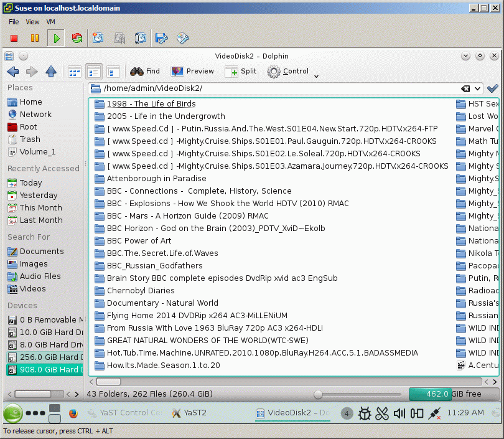504x439 pixels.
Task: Confirm location with checkmark button
Action: [x=492, y=88]
